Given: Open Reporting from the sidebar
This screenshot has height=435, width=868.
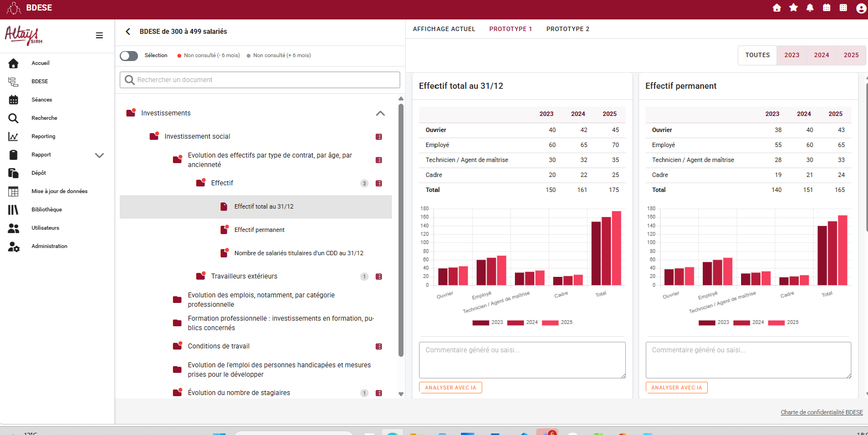Looking at the screenshot, I should click(x=43, y=136).
